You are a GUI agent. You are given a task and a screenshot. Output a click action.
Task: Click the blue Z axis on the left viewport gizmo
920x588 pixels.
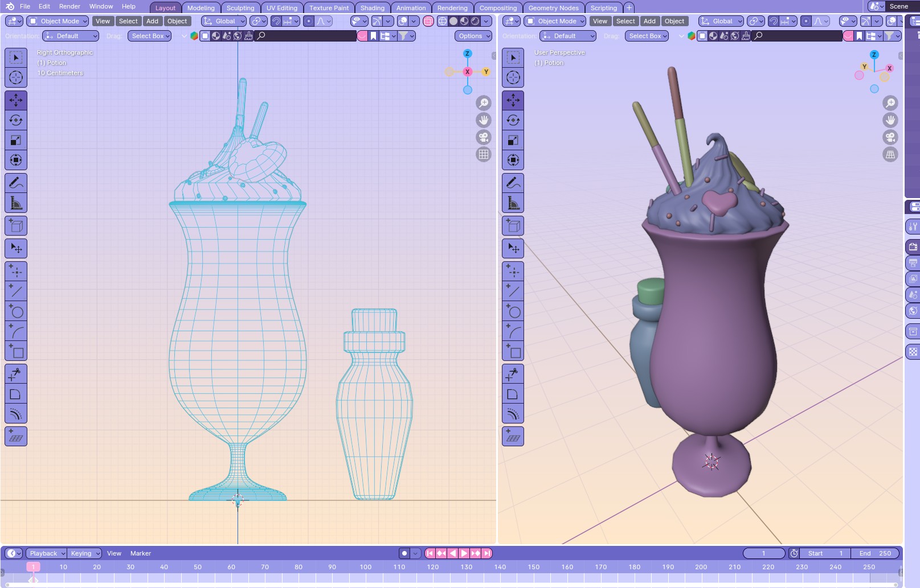[x=467, y=54]
